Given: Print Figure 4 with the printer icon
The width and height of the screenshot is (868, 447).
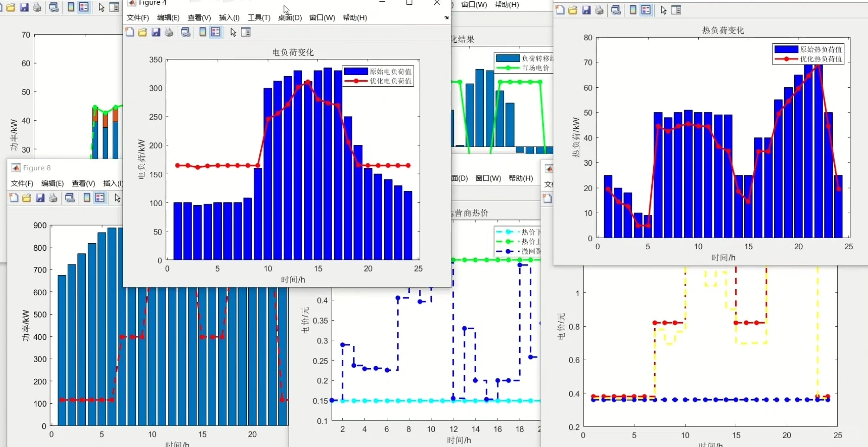Looking at the screenshot, I should [x=169, y=32].
